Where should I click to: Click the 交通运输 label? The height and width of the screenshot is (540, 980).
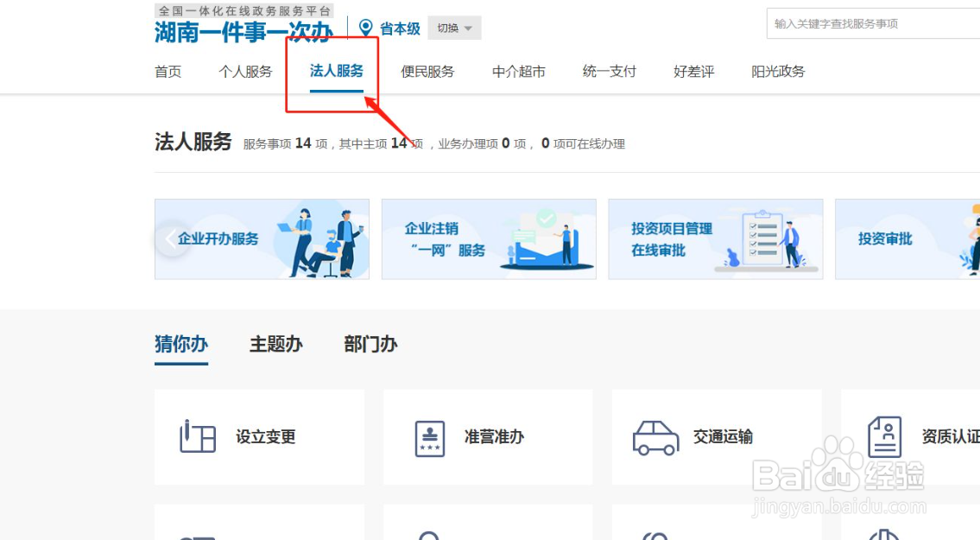723,437
